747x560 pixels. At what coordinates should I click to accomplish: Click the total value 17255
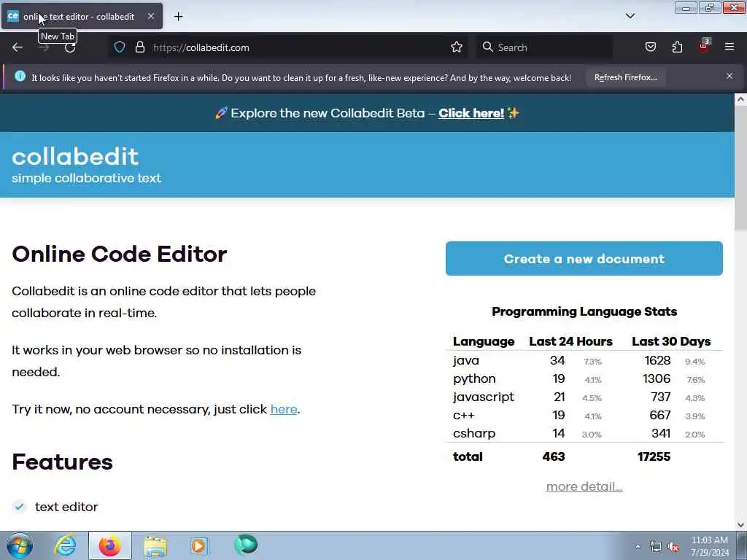654,456
